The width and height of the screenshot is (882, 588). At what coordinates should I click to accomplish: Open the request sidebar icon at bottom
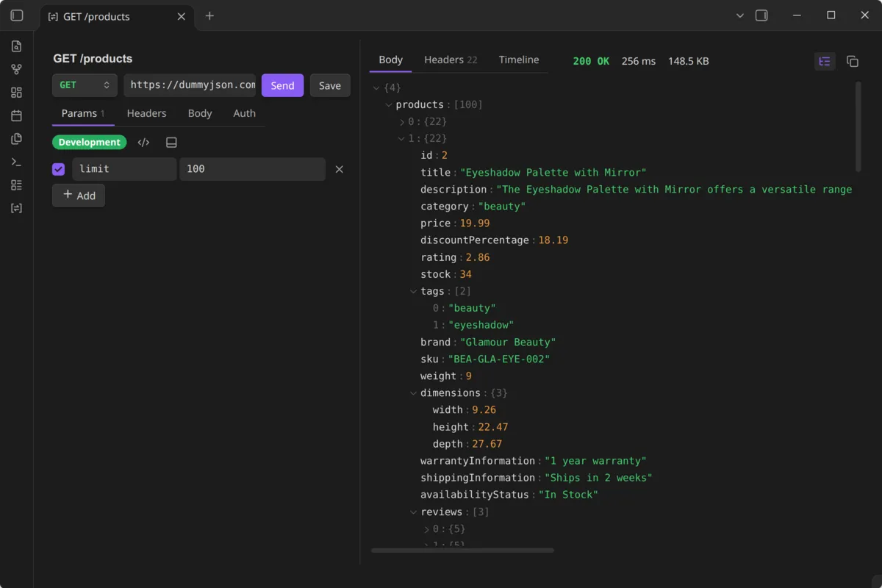click(x=16, y=208)
